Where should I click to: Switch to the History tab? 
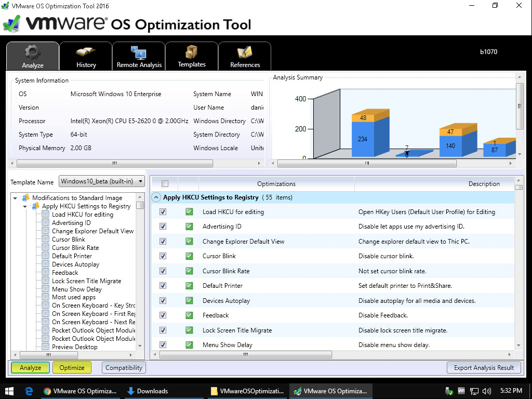tap(86, 56)
